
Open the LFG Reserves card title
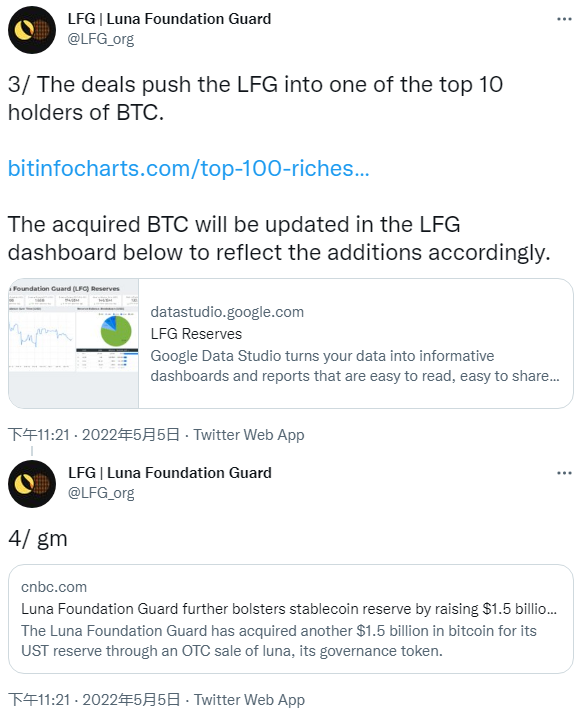196,334
